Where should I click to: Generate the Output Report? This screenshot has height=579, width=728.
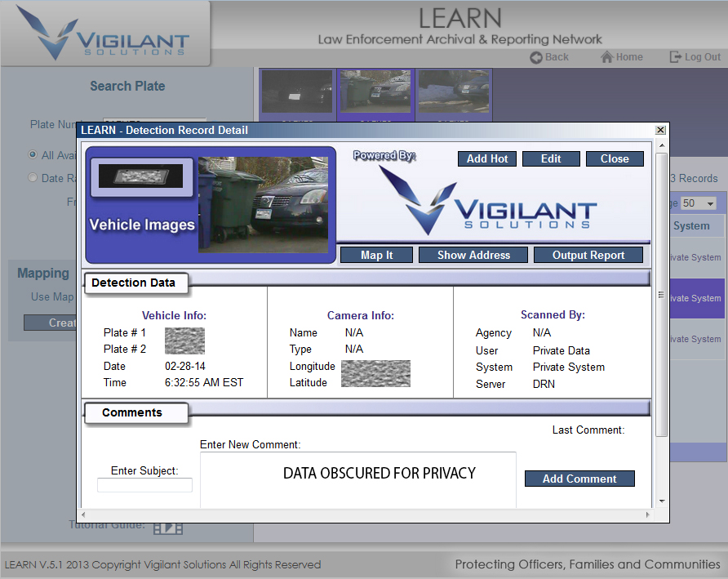click(x=588, y=255)
